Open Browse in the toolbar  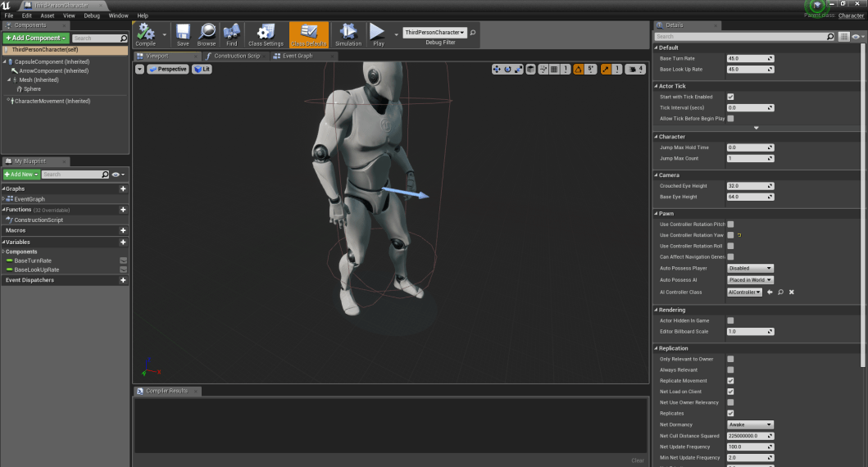[207, 34]
